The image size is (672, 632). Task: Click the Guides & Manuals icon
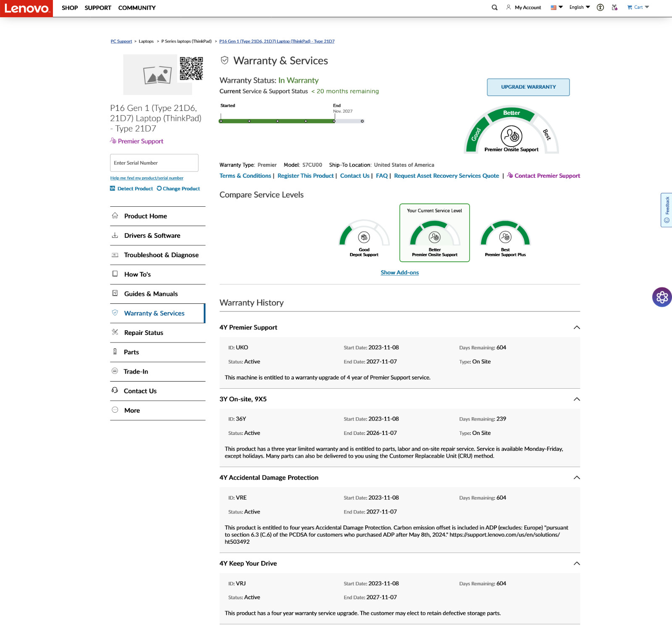coord(115,293)
